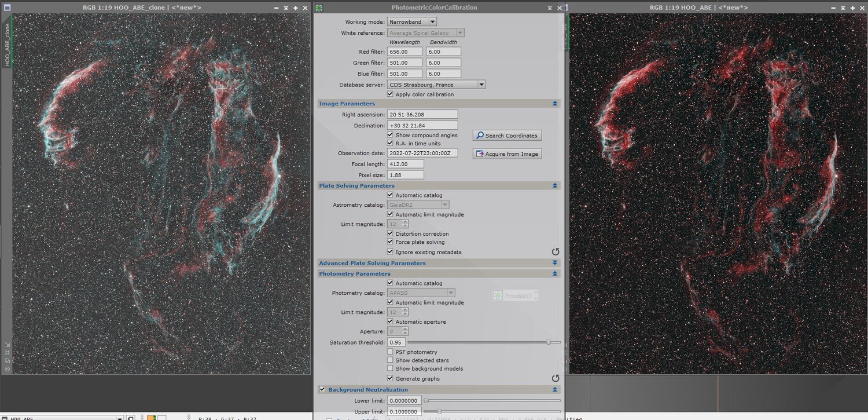Image resolution: width=868 pixels, height=420 pixels.
Task: Click the Plate Solving Parameters reset icon
Action: (556, 251)
